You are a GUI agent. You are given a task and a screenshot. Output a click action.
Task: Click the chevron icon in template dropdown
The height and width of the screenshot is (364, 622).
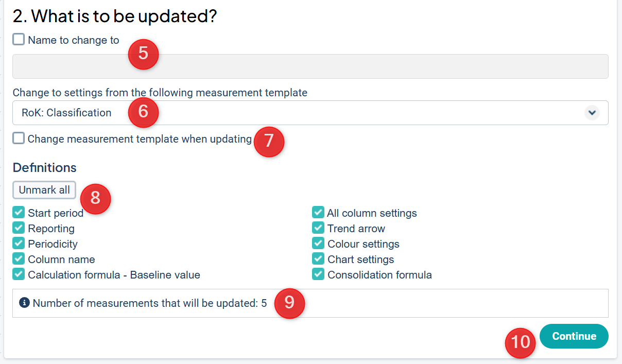coord(592,113)
